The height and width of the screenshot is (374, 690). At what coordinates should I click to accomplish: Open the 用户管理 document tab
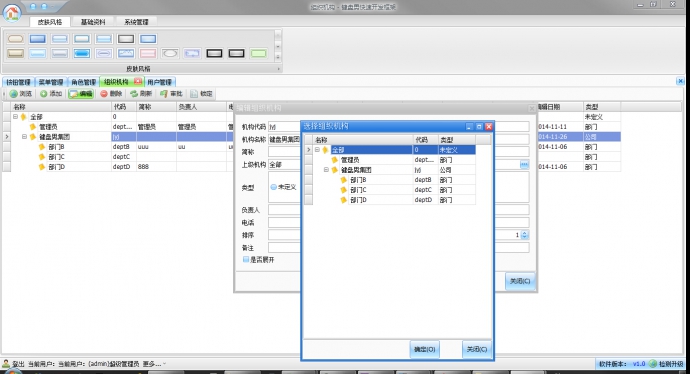point(159,82)
